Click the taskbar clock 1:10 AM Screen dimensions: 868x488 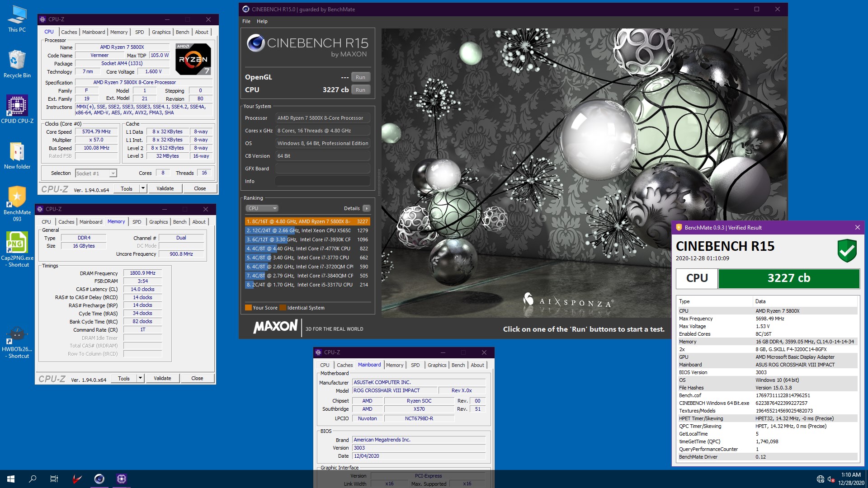[x=851, y=479]
